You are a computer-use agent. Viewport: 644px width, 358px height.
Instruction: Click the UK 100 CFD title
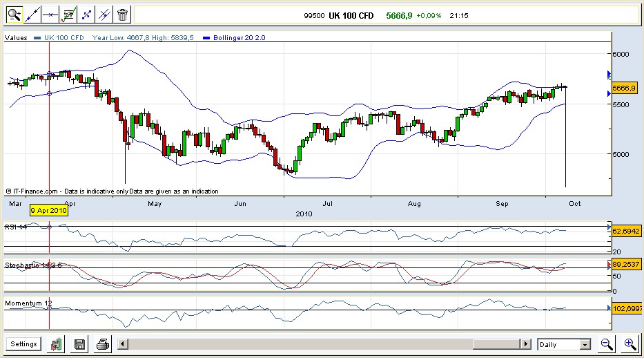click(x=351, y=16)
